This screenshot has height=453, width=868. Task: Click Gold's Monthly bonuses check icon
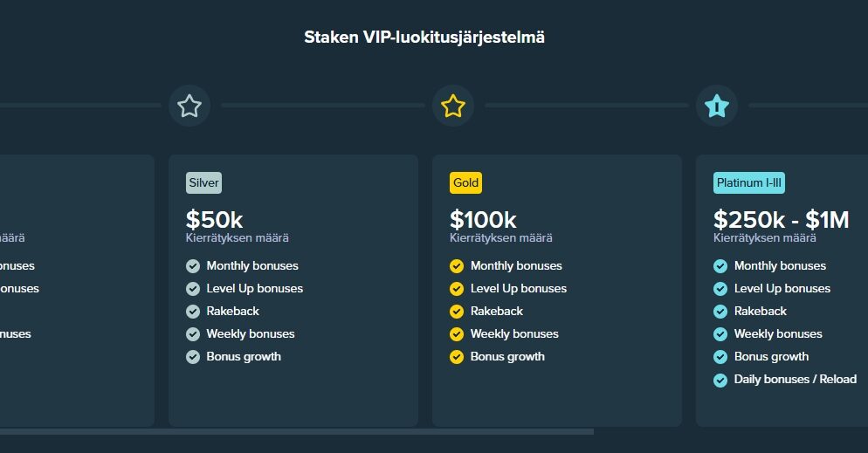(x=457, y=266)
